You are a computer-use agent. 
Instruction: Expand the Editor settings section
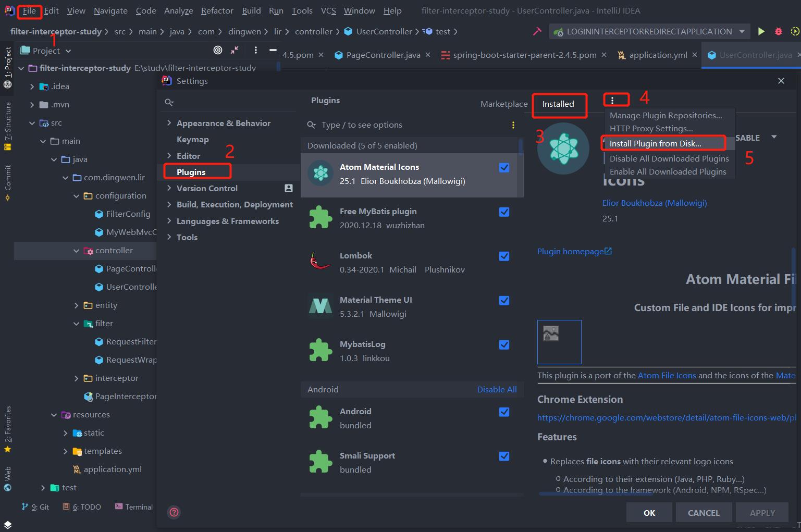point(169,156)
